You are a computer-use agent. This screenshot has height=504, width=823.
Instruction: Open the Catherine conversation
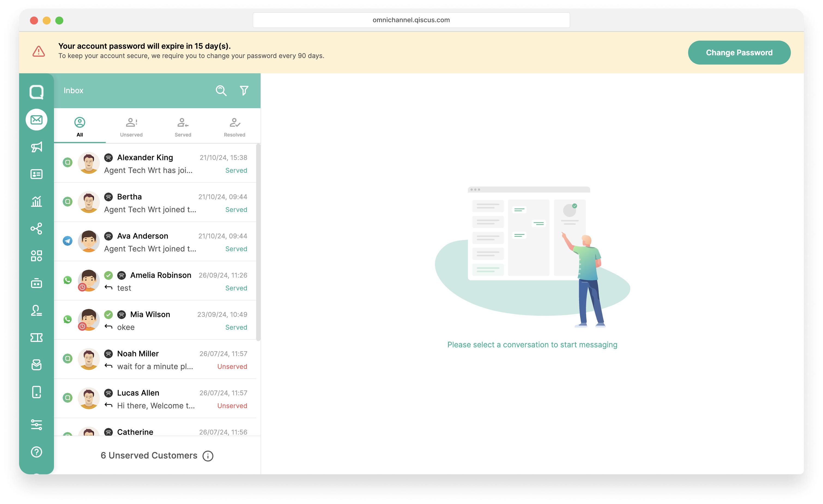[x=155, y=427]
